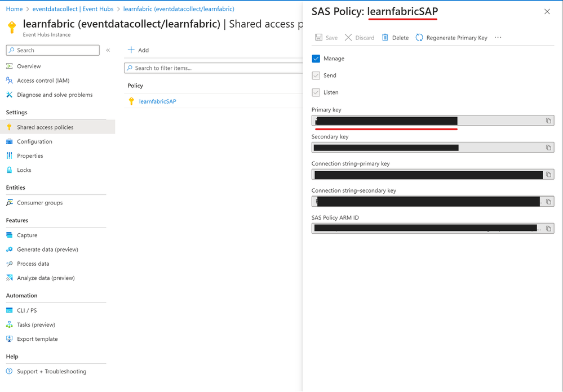Open the more actions ellipsis menu
This screenshot has height=392, width=563.
point(498,37)
